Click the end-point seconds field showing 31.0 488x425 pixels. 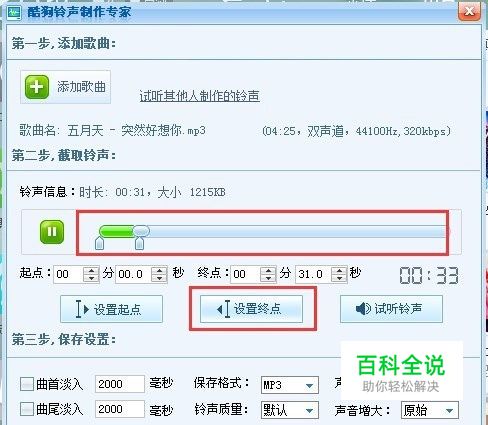point(313,274)
